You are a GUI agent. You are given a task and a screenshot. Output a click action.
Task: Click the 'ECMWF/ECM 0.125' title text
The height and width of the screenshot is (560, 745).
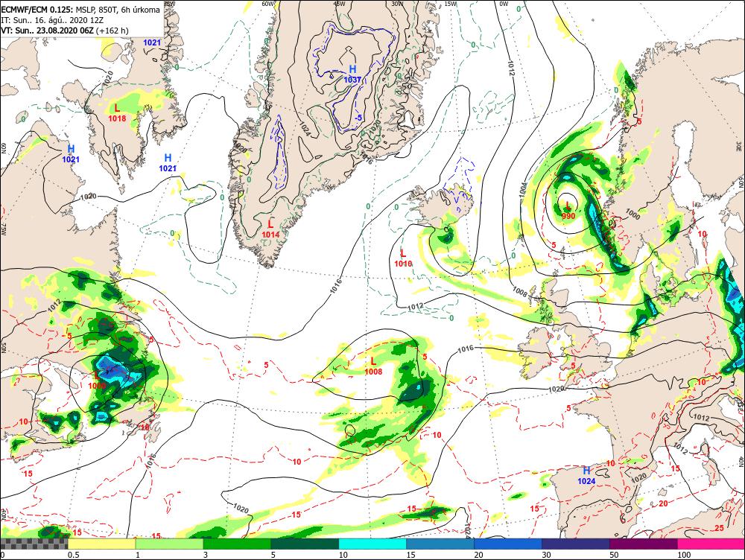[37, 10]
